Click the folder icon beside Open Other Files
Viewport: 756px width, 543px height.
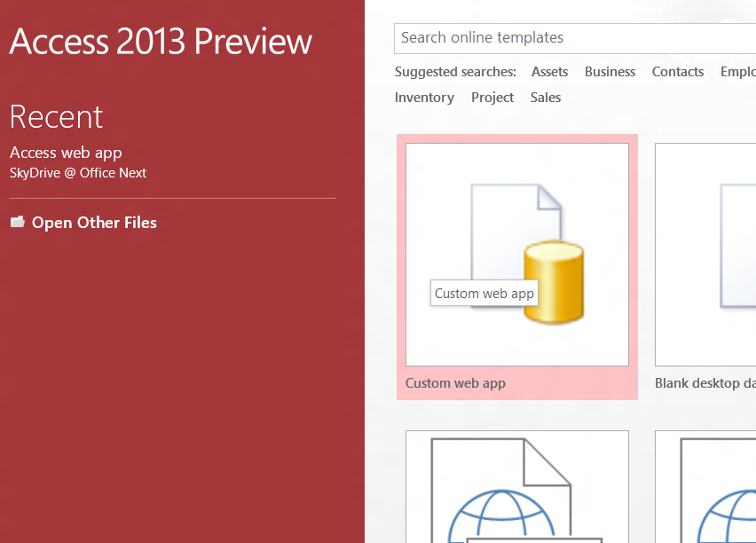[x=18, y=222]
